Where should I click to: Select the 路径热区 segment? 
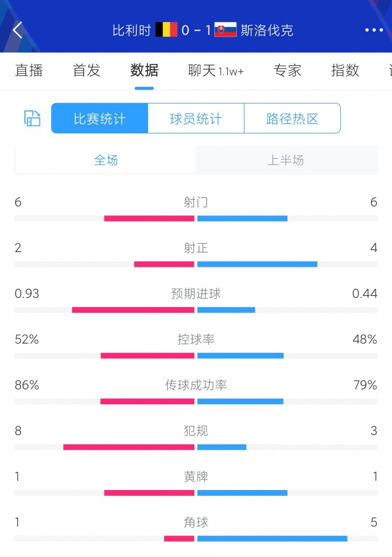[x=292, y=119]
